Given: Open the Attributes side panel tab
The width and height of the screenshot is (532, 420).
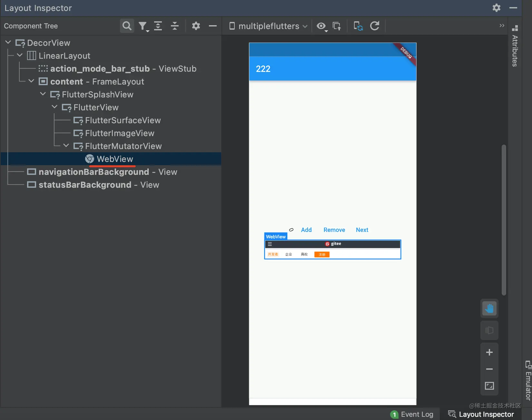Looking at the screenshot, I should click(515, 46).
